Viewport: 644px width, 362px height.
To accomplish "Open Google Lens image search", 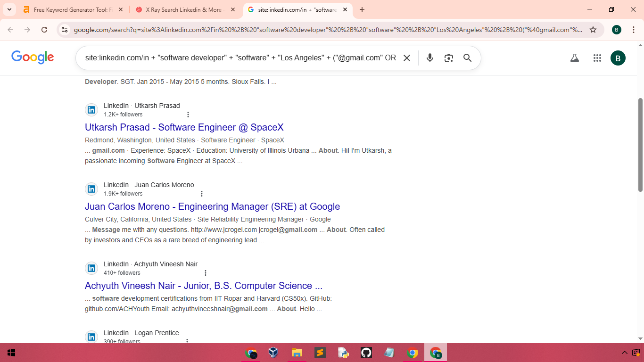I will click(x=448, y=58).
